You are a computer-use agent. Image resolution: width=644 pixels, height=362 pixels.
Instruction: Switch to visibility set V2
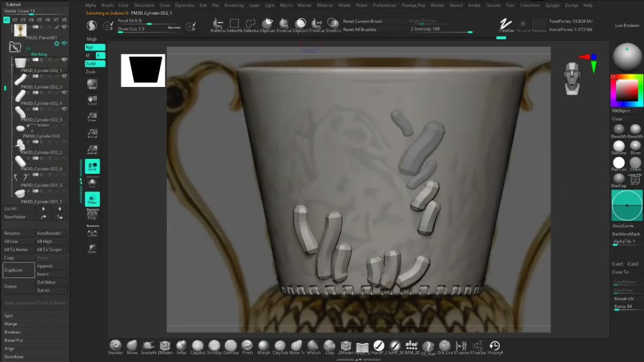tap(15, 20)
